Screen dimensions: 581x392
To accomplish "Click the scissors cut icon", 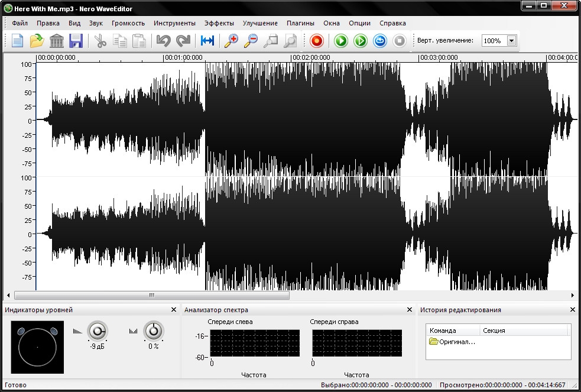I will [x=100, y=41].
